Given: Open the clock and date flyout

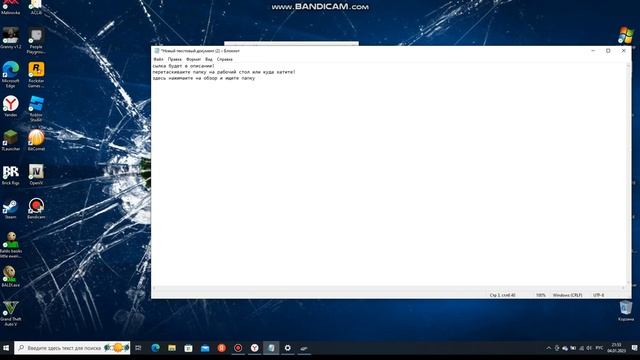Looking at the screenshot, I should tap(616, 348).
